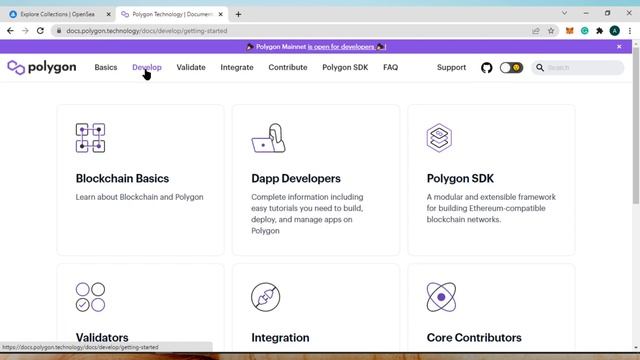Toggle dark mode switch
Viewport: 640px width, 360px height.
(511, 68)
